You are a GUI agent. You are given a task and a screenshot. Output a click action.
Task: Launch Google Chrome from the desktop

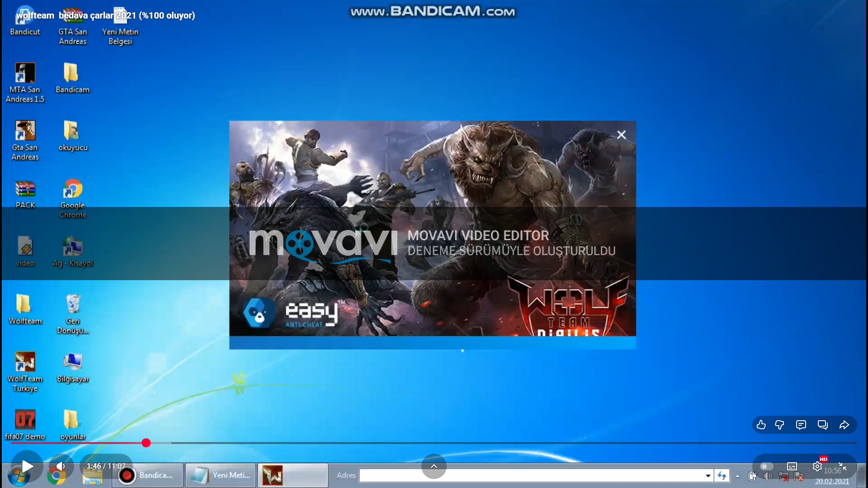click(72, 199)
